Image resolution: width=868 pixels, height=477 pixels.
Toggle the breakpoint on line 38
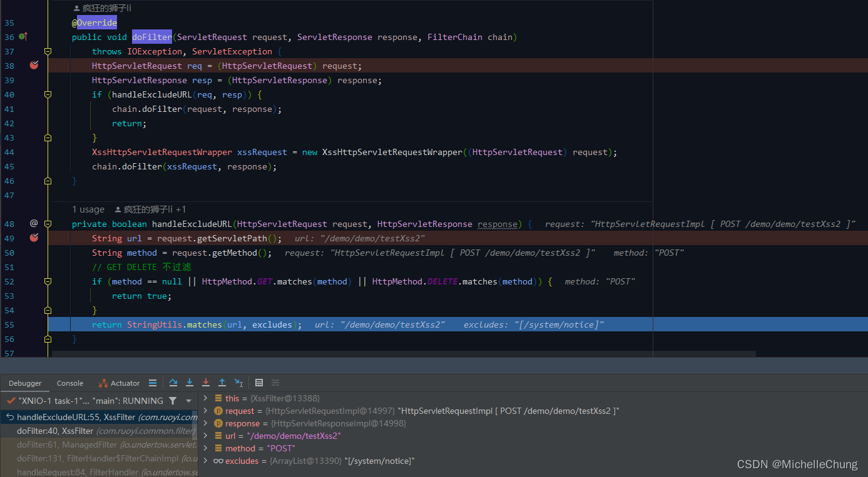point(34,65)
